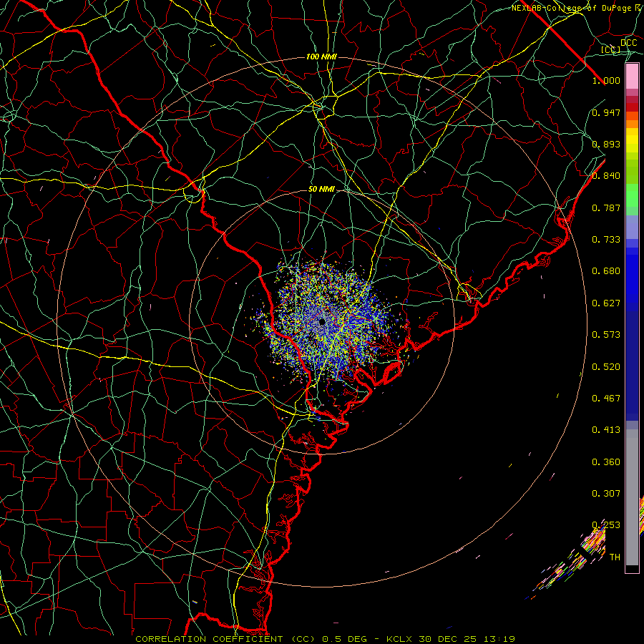Click the 0.573 legend value

[x=606, y=335]
